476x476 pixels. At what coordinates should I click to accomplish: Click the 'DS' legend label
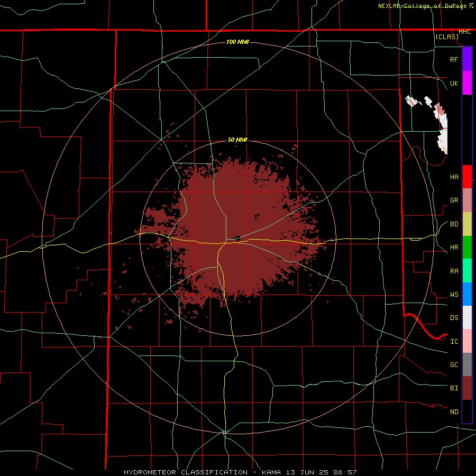tap(454, 318)
